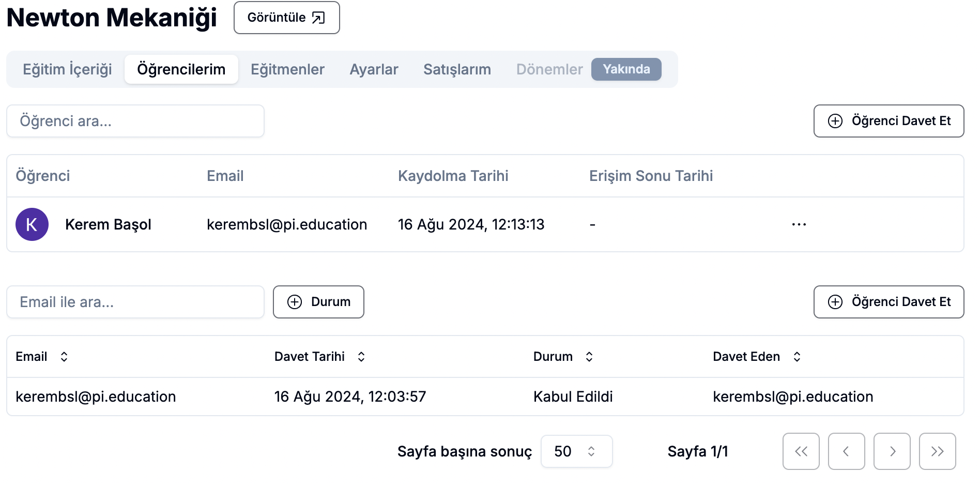Click Kerem Başol's purple K avatar
This screenshot has height=487, width=980.
tap(32, 224)
